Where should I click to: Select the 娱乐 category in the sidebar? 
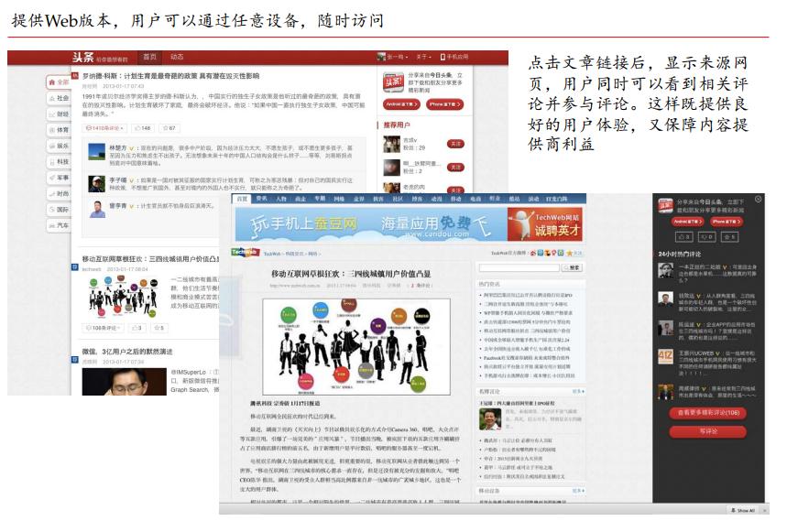pyautogui.click(x=59, y=146)
